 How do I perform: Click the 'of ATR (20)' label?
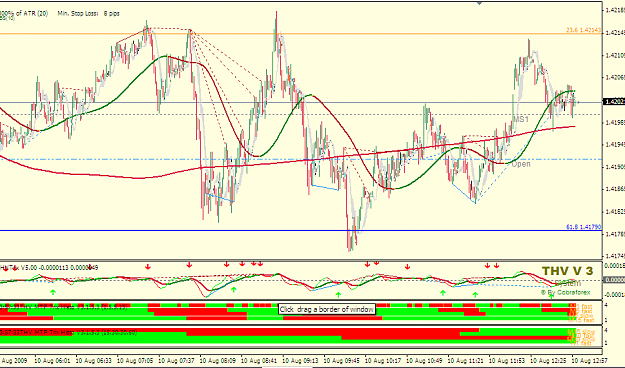(x=31, y=13)
